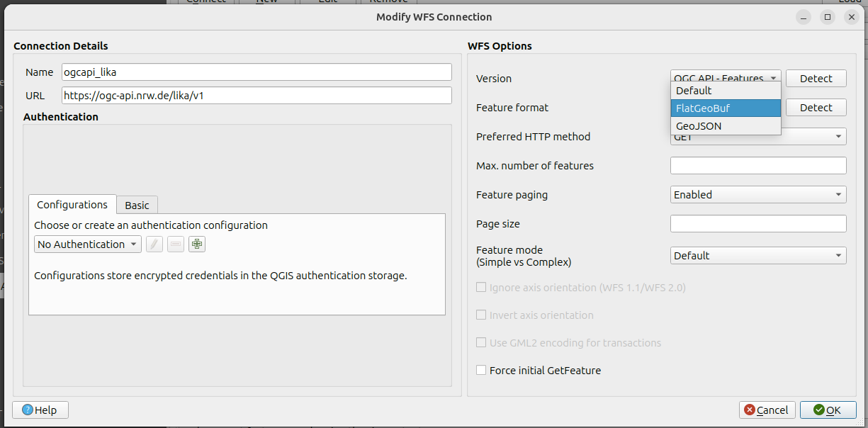Screen dimensions: 868x428
Task: Click OK to save the connection
Action: coord(827,410)
